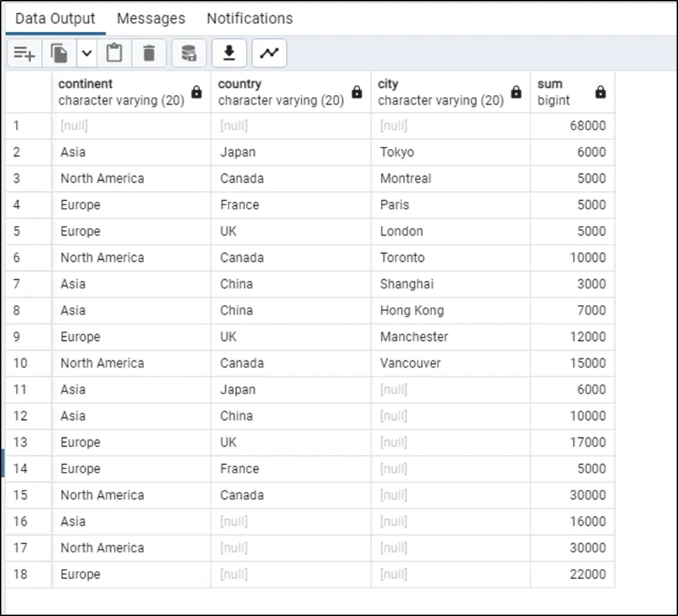Select the country column header
The width and height of the screenshot is (678, 616).
(280, 91)
